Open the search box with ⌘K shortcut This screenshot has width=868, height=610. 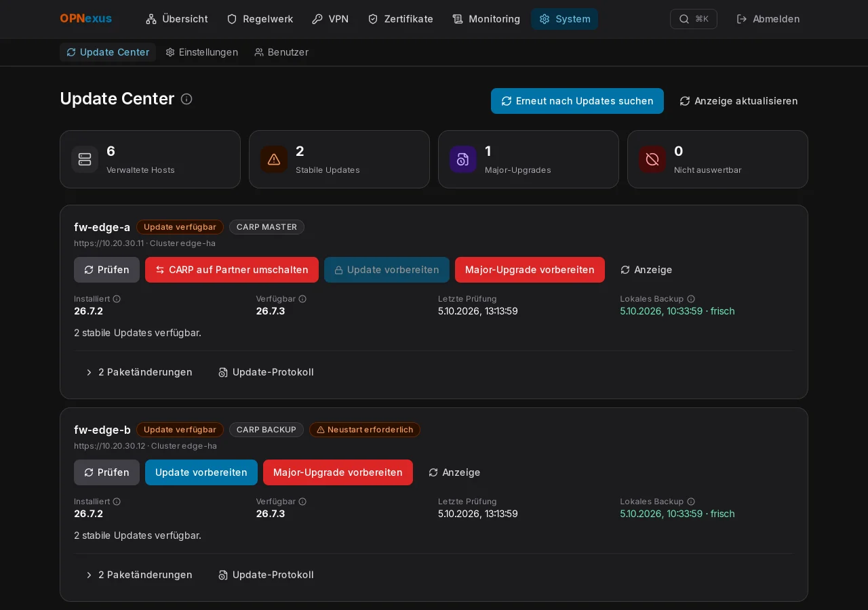point(694,19)
